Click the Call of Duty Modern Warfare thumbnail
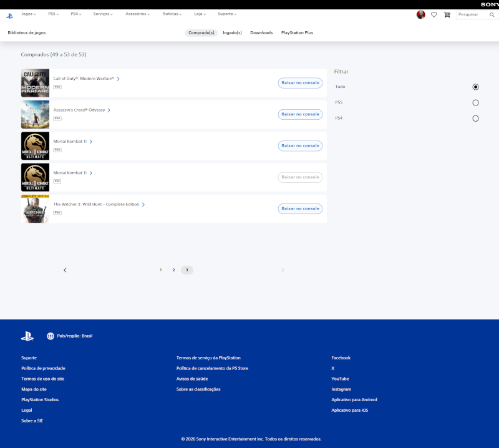Image resolution: width=499 pixels, height=448 pixels. tap(35, 83)
